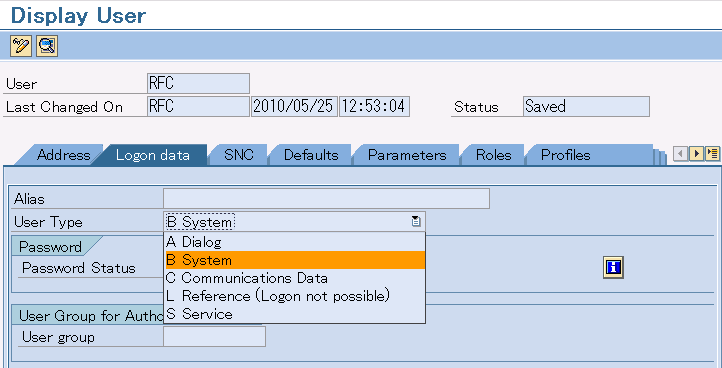Click the 'User Group for Autho' header

91,315
